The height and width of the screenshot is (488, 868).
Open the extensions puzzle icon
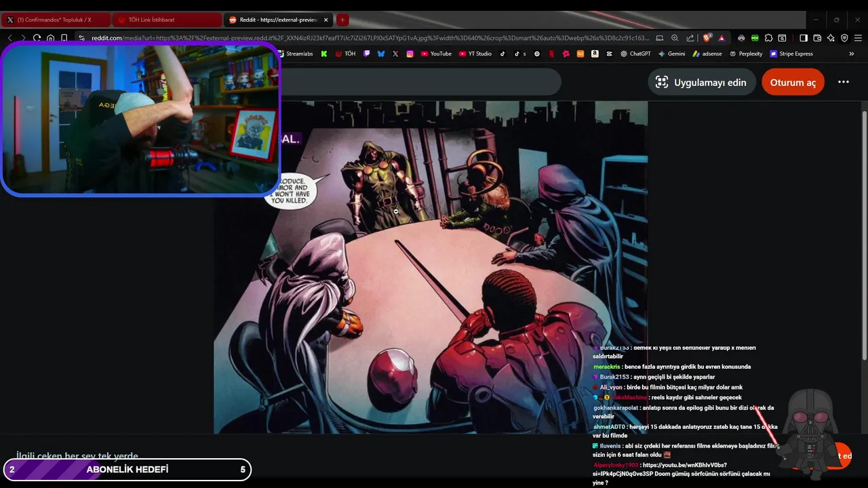pyautogui.click(x=768, y=38)
